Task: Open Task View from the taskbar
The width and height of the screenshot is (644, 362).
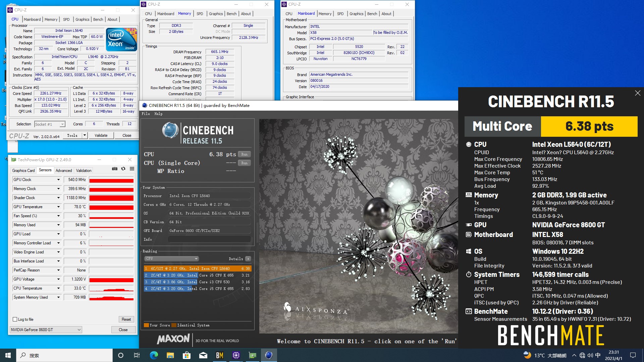Action: point(137,355)
